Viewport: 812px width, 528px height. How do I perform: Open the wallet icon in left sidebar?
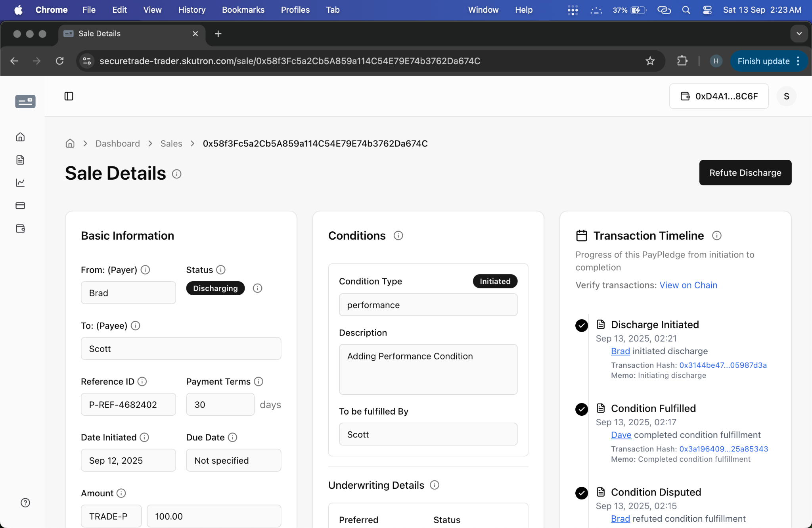[20, 228]
